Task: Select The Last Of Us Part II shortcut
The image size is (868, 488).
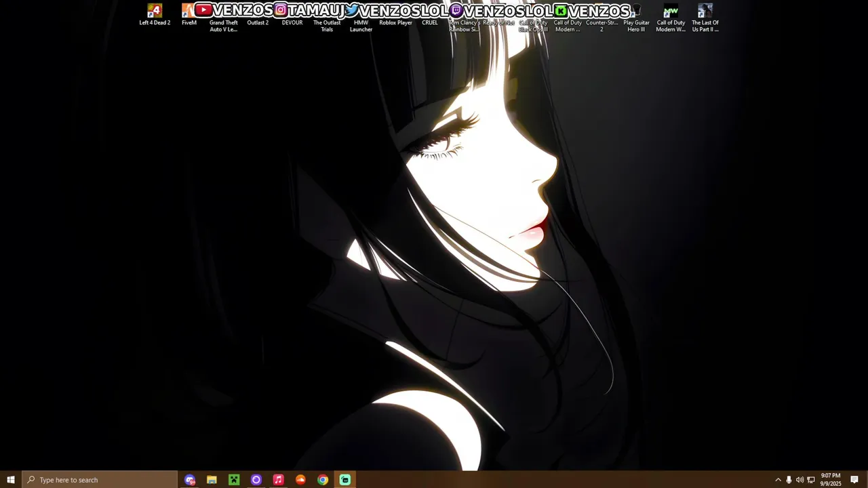Action: 705,18
